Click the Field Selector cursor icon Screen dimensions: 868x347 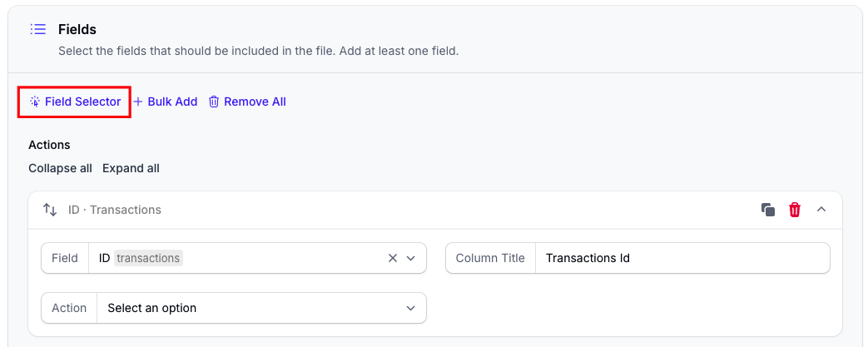coord(35,102)
